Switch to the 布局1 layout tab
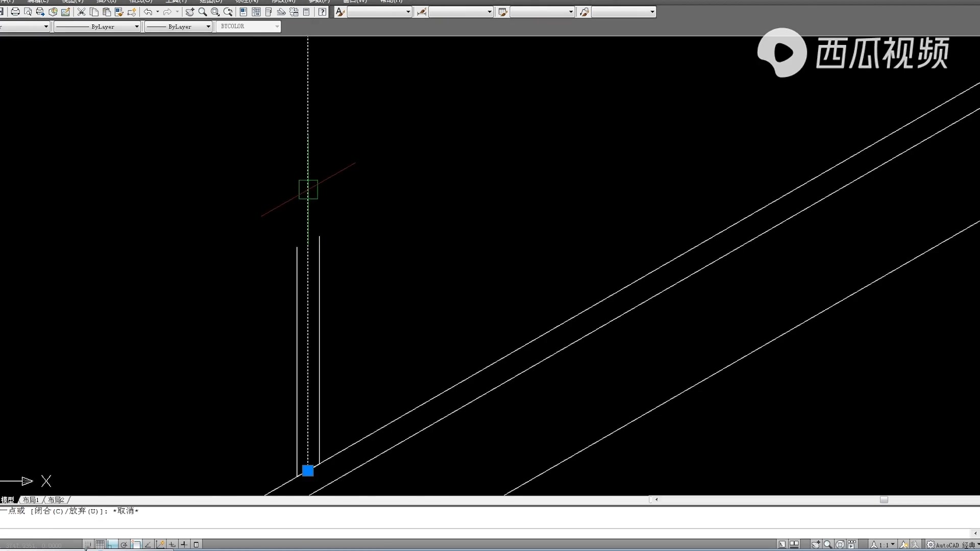Image resolution: width=980 pixels, height=551 pixels. [31, 500]
